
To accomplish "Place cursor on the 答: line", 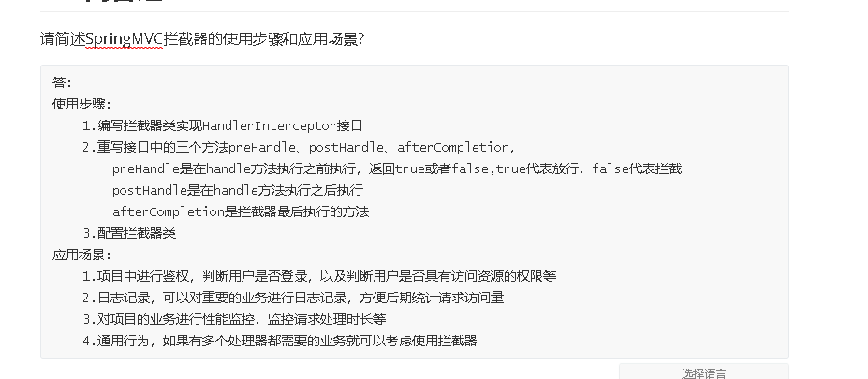I will [x=62, y=82].
